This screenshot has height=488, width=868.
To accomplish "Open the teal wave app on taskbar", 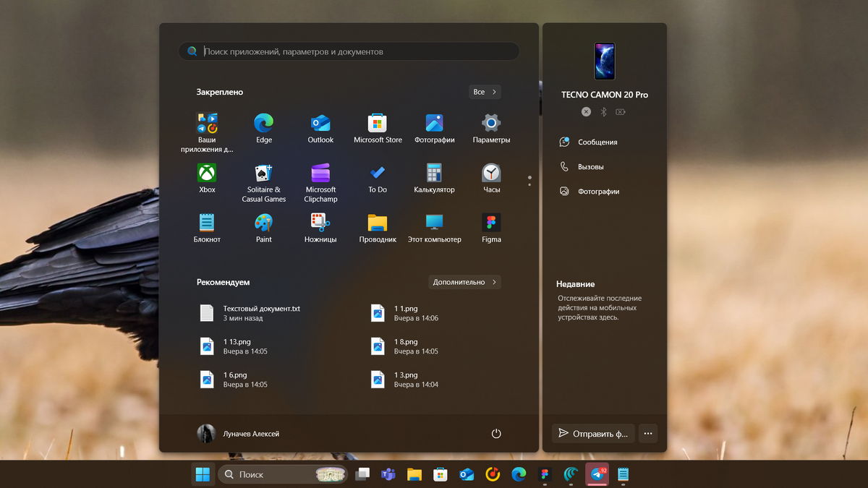I will [571, 474].
